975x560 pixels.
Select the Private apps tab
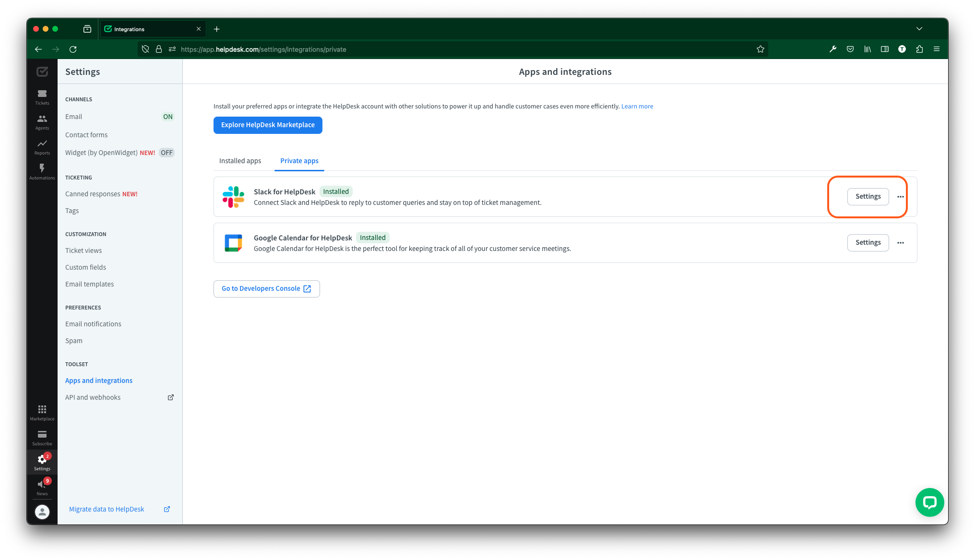299,161
